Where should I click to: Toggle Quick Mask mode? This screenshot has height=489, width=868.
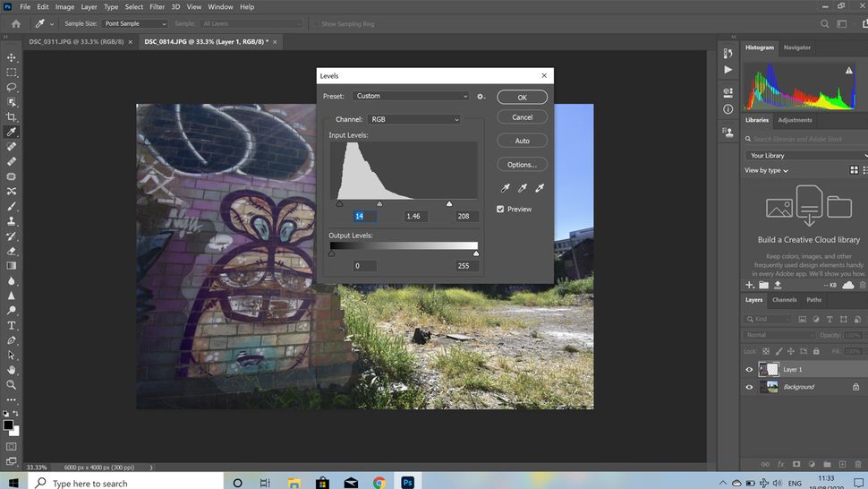click(11, 446)
